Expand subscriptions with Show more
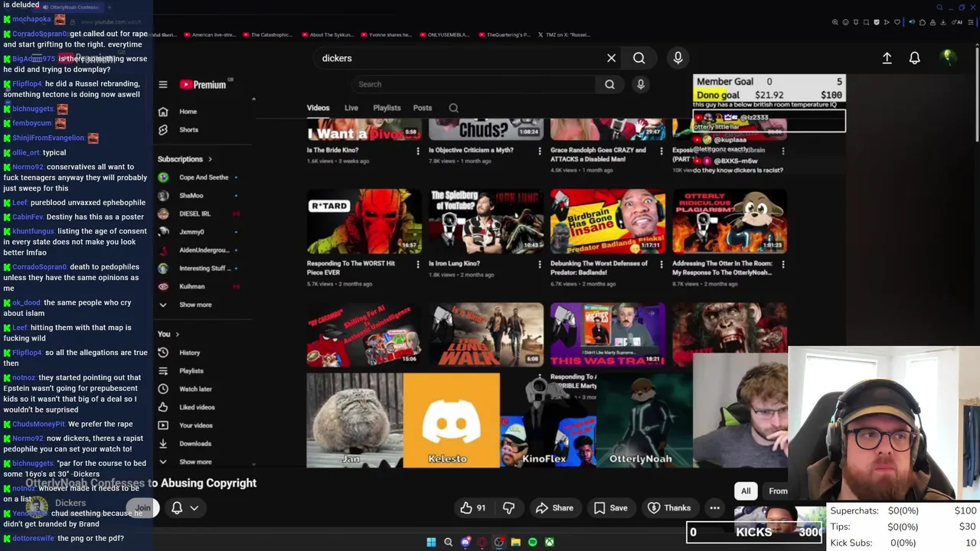The image size is (980, 551). (195, 305)
